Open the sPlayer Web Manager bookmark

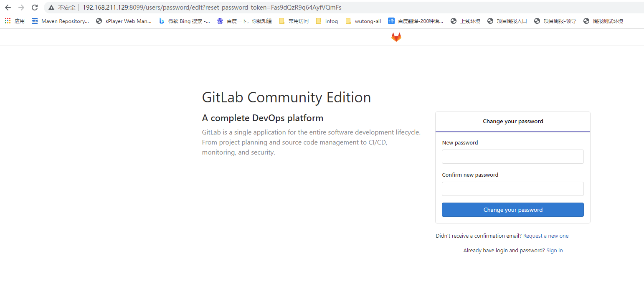point(124,20)
